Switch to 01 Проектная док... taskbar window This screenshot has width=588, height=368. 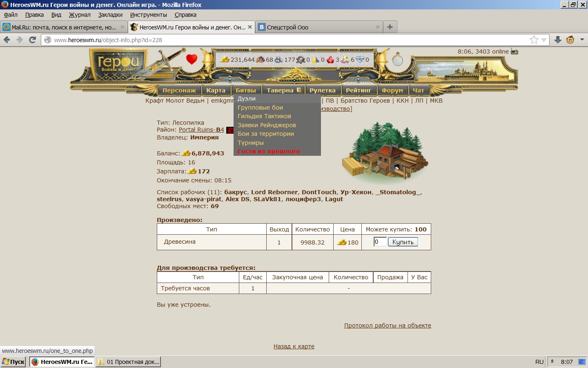coord(128,362)
